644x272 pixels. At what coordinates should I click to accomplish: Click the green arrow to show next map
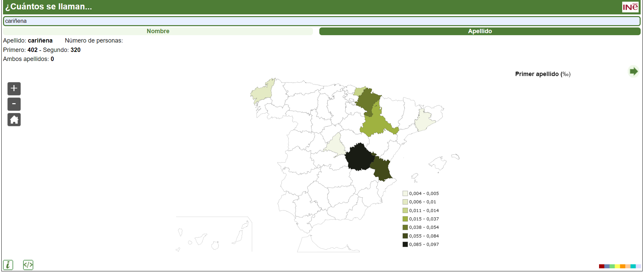pos(633,71)
